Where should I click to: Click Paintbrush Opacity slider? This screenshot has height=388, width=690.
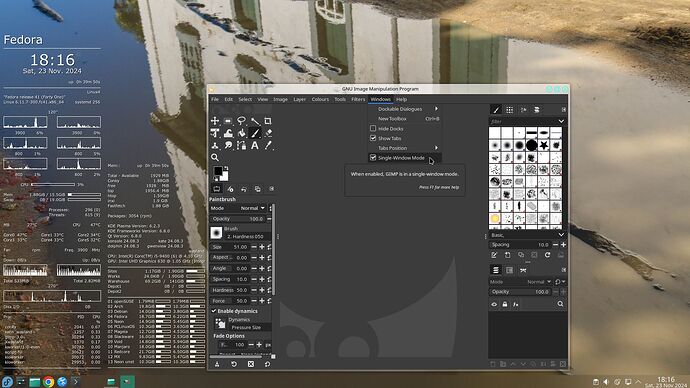[238, 219]
